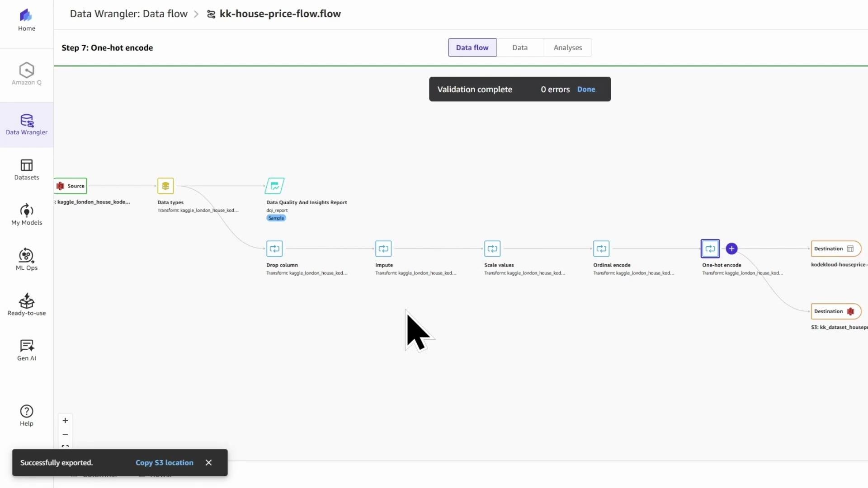Screen dimensions: 868x488
Task: Select the Scale values transform node
Action: click(x=492, y=249)
